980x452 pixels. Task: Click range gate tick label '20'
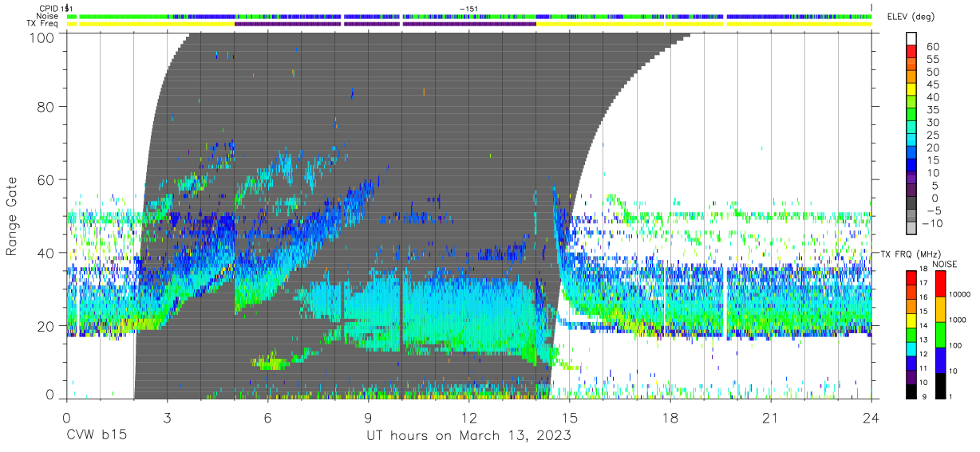pyautogui.click(x=46, y=326)
